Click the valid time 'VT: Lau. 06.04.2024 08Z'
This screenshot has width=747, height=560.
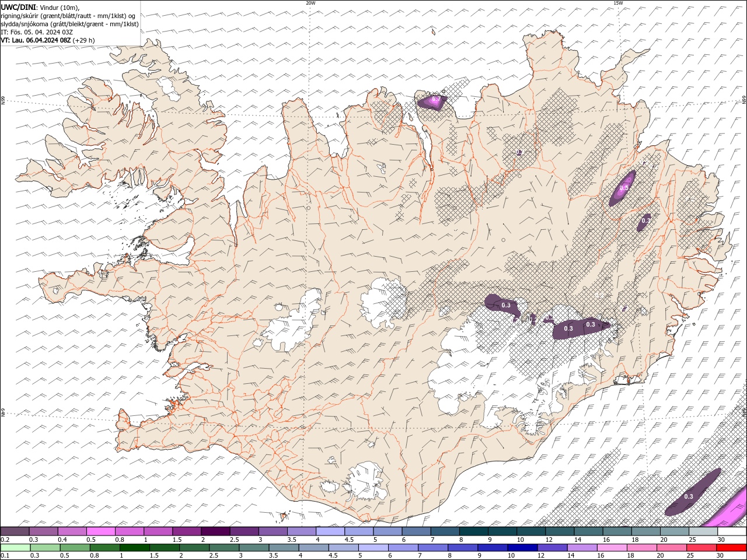pos(36,40)
